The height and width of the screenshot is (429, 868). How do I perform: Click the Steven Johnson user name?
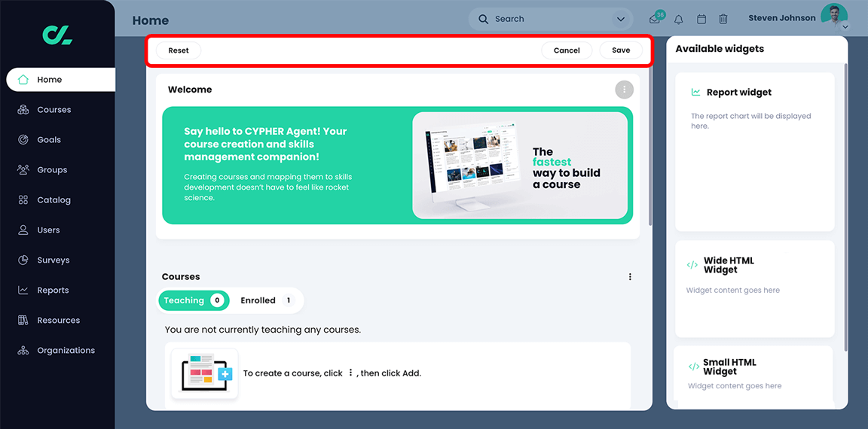781,18
